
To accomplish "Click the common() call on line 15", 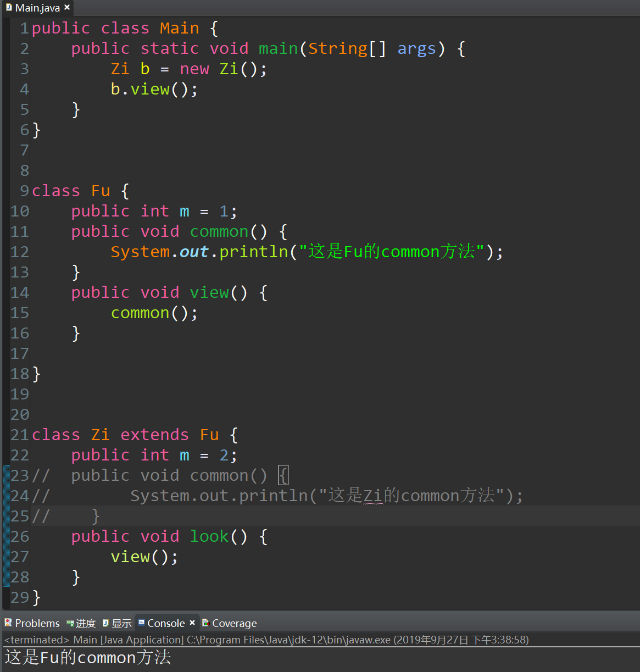I will pos(154,313).
